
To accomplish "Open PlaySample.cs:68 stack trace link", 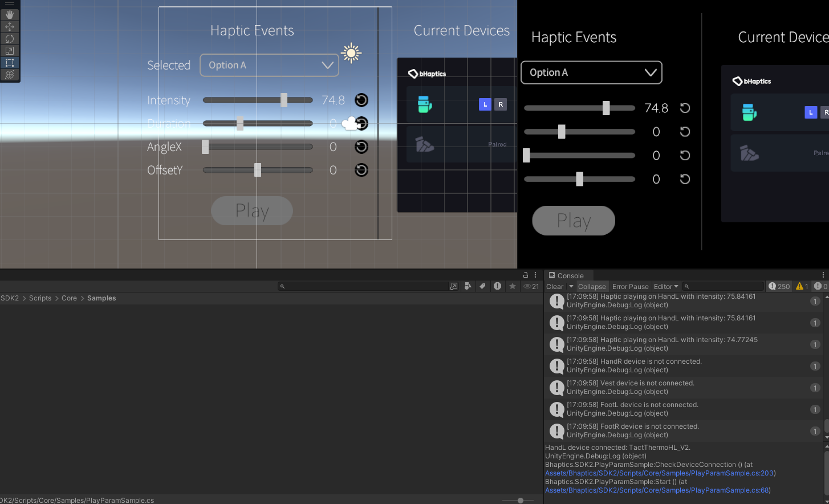I will [657, 490].
